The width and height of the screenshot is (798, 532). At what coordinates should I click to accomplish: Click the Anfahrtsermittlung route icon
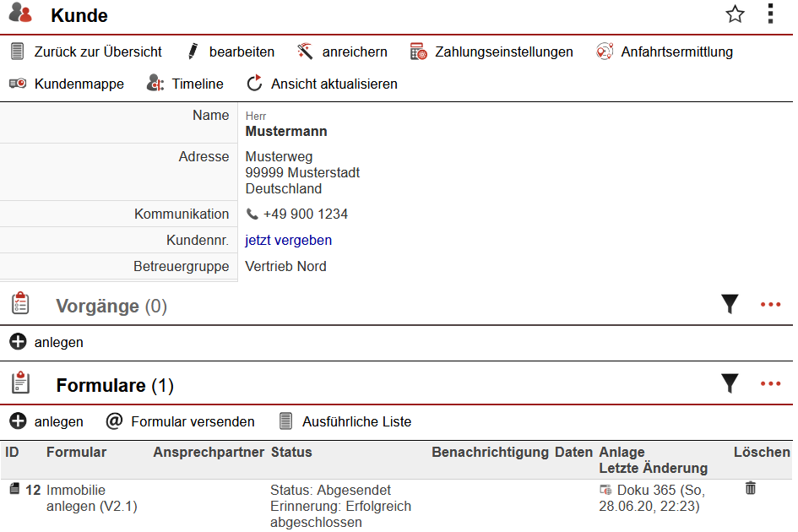coord(605,52)
